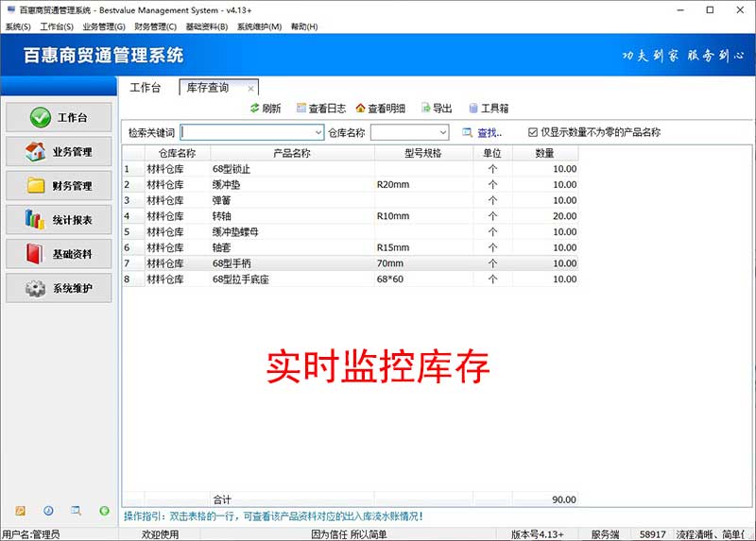Click 服务端 in the status bar

pyautogui.click(x=605, y=534)
